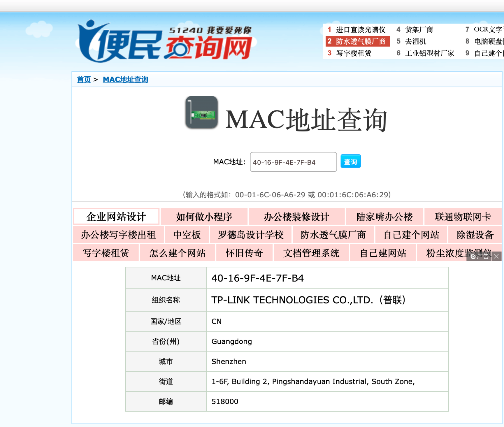Image resolution: width=504 pixels, height=427 pixels.
Task: Click the 国家/地区 row label
Action: (166, 321)
